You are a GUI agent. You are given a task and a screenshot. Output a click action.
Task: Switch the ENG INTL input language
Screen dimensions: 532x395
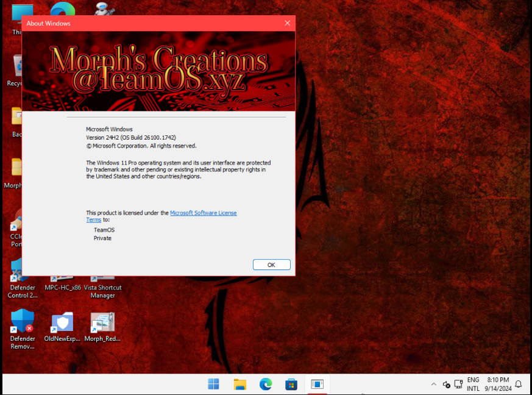coord(473,384)
